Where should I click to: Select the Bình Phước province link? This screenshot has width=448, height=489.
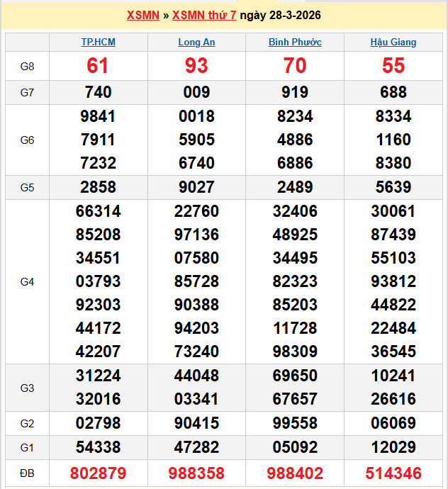pyautogui.click(x=295, y=42)
